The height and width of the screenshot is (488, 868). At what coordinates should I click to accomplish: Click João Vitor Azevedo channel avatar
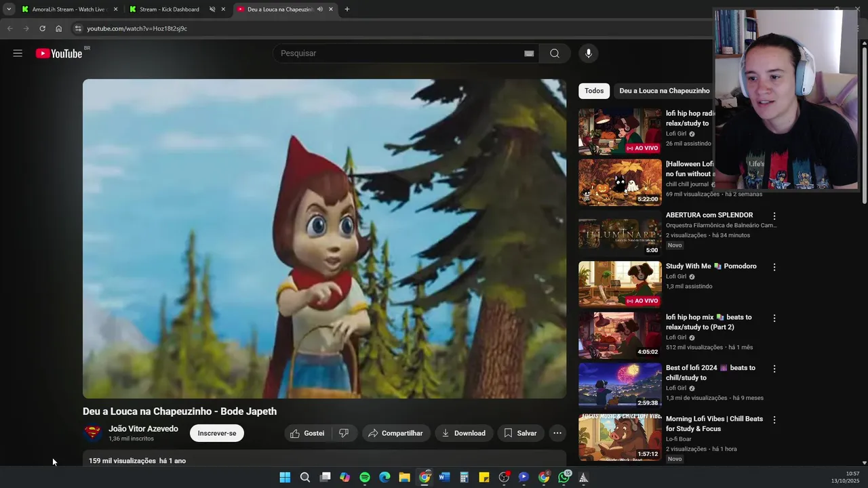[x=92, y=433]
